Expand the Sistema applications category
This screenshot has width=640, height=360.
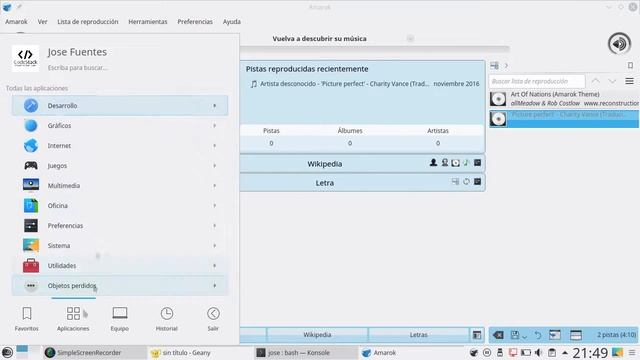120,246
